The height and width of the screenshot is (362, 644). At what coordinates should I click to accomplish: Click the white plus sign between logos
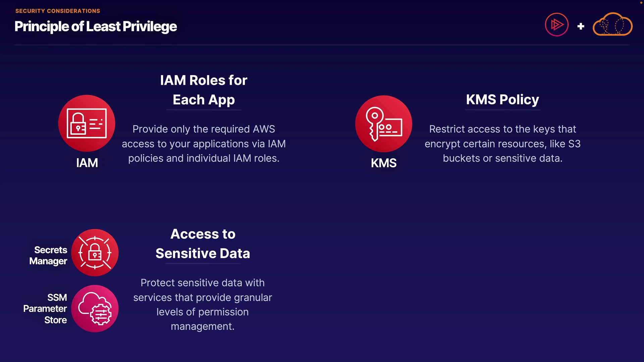pos(581,26)
